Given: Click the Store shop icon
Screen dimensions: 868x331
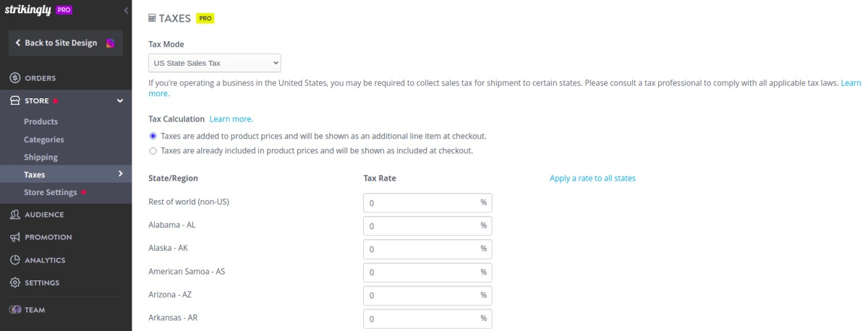Looking at the screenshot, I should click(x=14, y=101).
